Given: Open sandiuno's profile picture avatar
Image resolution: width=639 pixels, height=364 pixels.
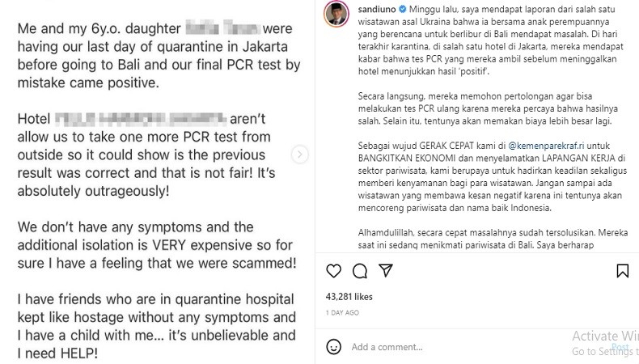Looking at the screenshot, I should click(336, 15).
